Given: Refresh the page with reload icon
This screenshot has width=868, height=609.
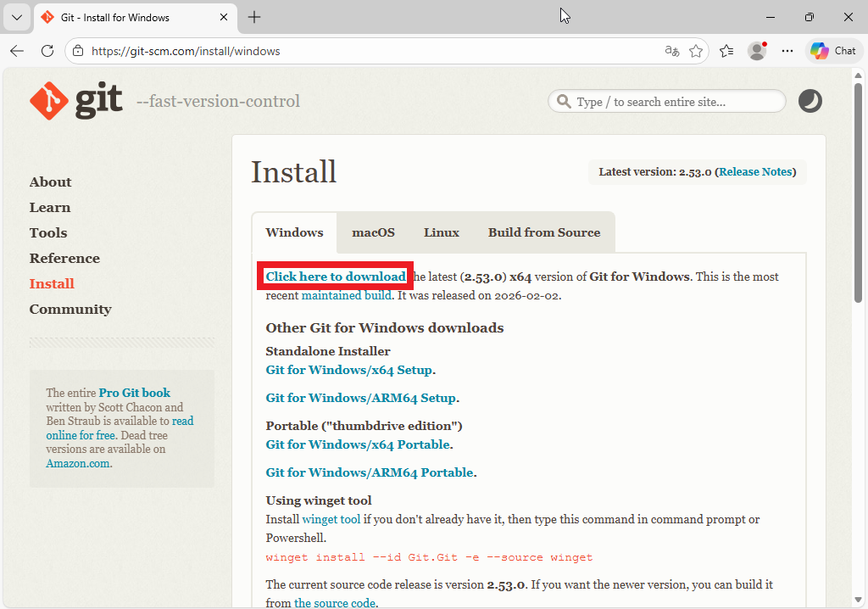Looking at the screenshot, I should [x=47, y=51].
